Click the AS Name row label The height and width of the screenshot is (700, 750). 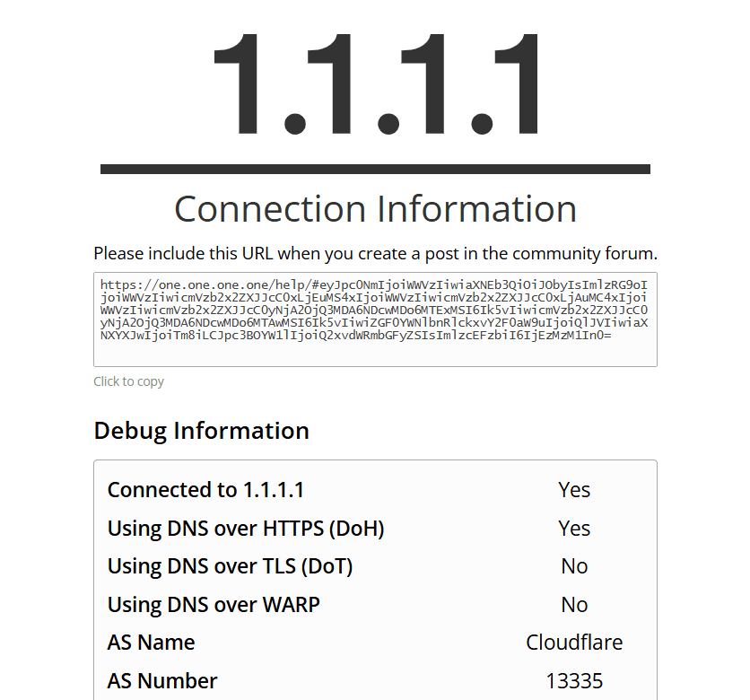coord(151,642)
